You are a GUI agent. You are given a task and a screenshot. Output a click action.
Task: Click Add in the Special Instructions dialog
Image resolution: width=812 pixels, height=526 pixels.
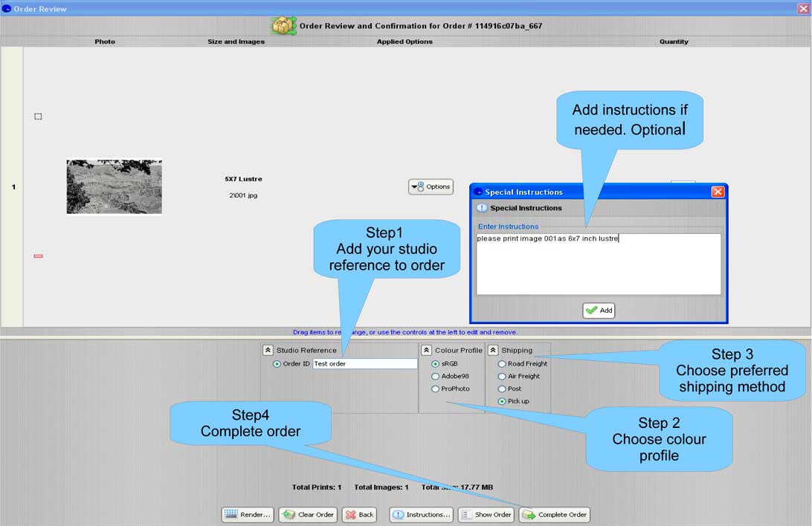point(599,311)
